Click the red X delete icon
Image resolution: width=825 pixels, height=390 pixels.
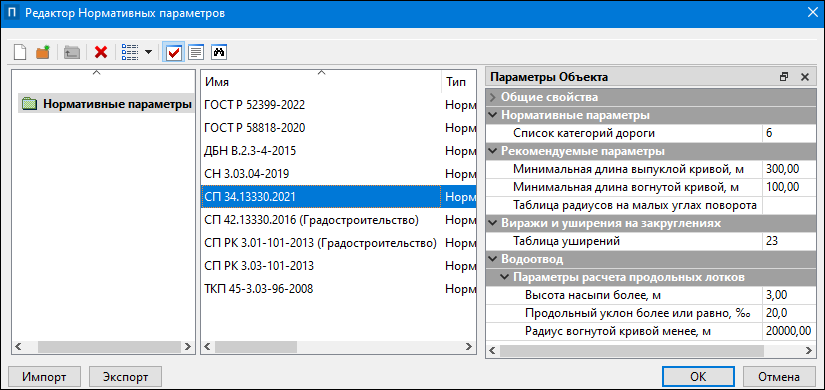click(x=100, y=52)
